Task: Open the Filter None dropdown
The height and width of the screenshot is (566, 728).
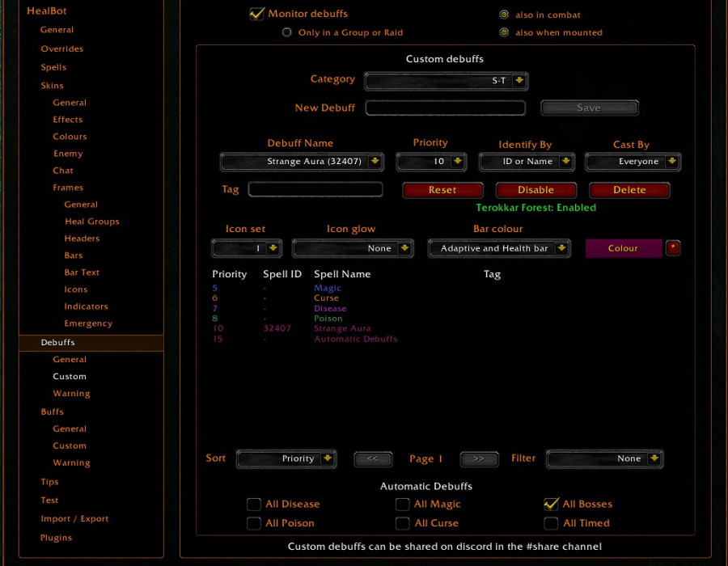Action: click(604, 458)
